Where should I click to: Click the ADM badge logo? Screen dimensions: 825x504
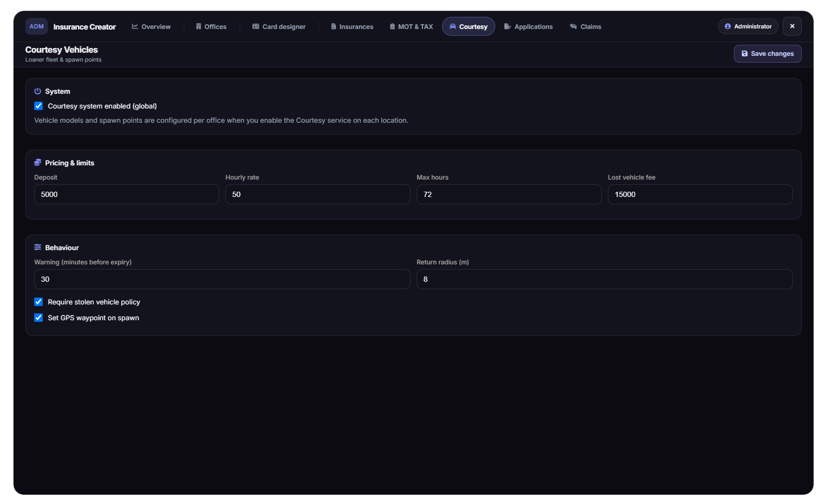click(36, 26)
